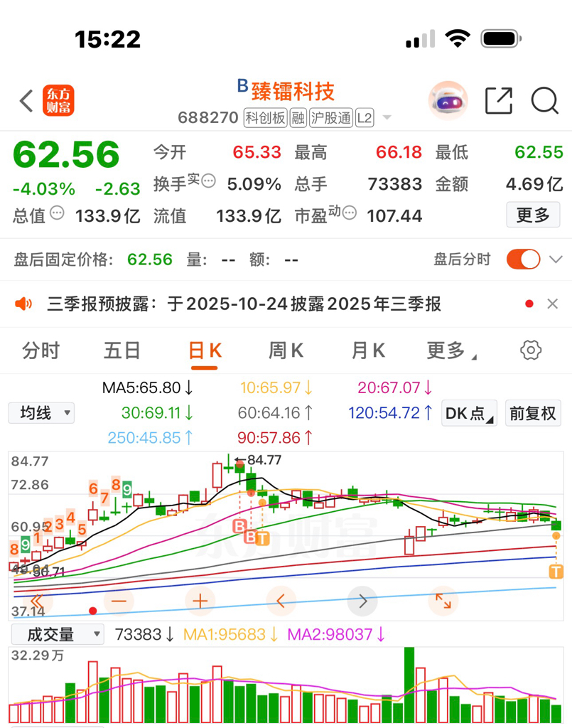The width and height of the screenshot is (572, 728).
Task: Switch to the 五日 tab
Action: click(122, 350)
